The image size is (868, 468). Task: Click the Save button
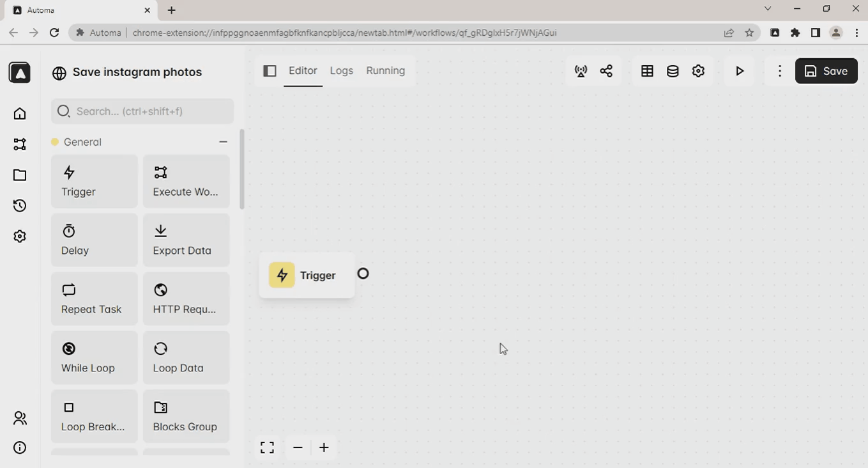tap(826, 71)
